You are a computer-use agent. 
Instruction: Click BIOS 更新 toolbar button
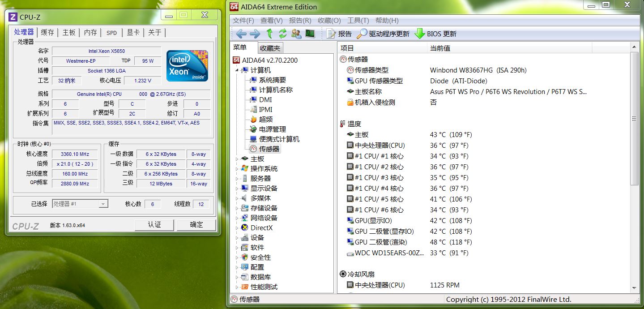[x=435, y=34]
